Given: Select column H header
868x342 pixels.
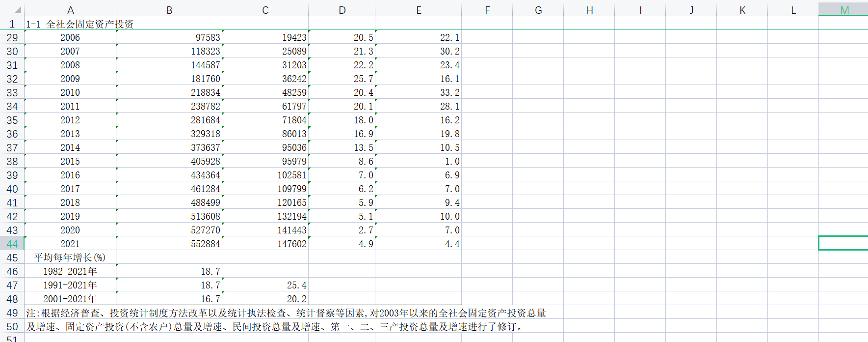Looking at the screenshot, I should pyautogui.click(x=589, y=10).
